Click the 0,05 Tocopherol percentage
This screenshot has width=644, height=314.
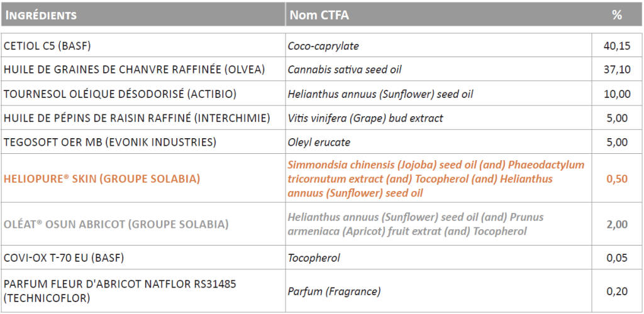coord(617,258)
